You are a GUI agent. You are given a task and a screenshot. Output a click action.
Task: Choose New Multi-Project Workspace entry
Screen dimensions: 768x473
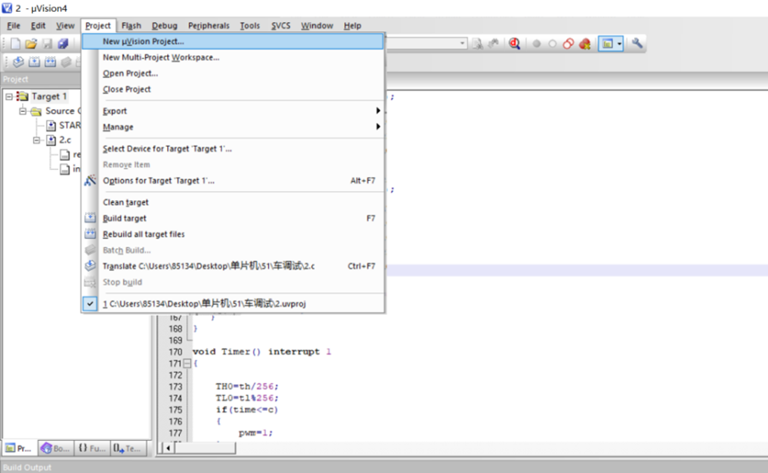pos(233,57)
